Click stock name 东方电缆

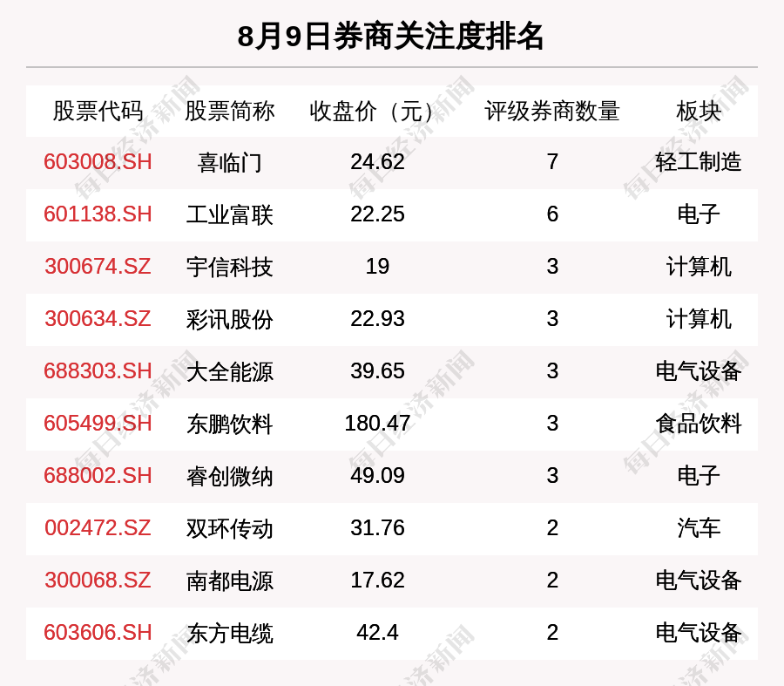tap(229, 633)
